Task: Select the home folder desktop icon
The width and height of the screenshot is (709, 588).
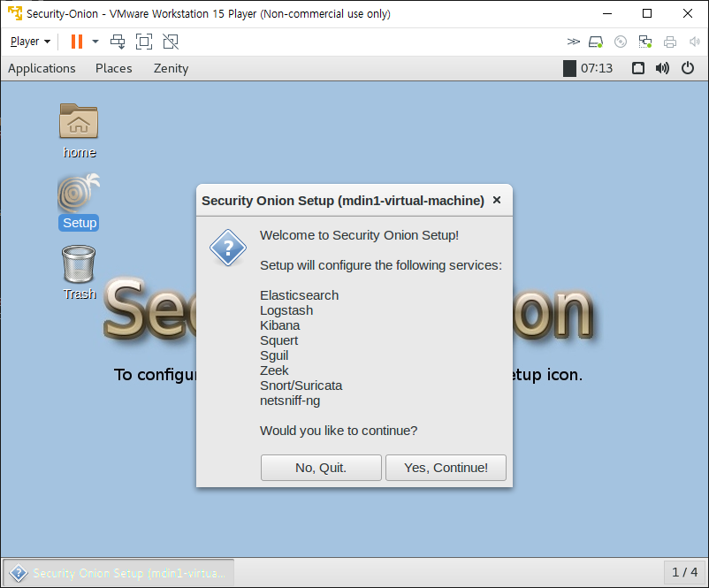Action: [80, 131]
